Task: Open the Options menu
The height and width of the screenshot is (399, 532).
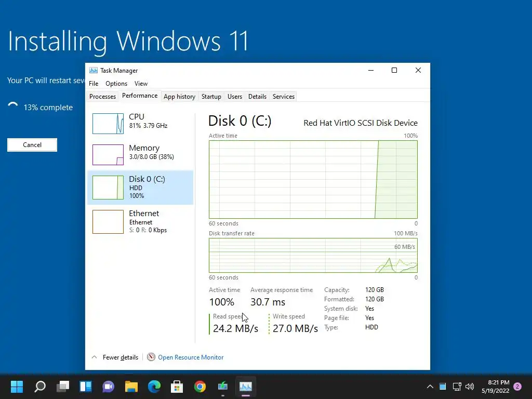Action: (116, 84)
